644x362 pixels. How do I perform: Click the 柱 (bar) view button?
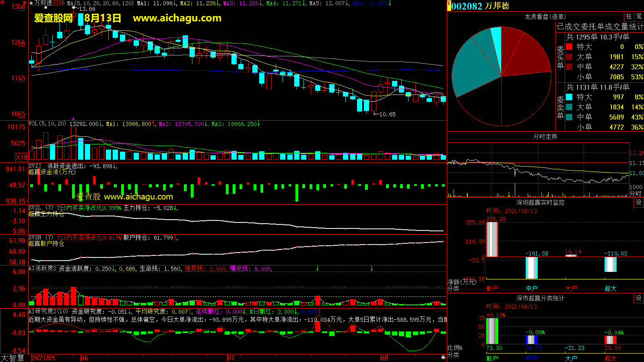pyautogui.click(x=629, y=16)
